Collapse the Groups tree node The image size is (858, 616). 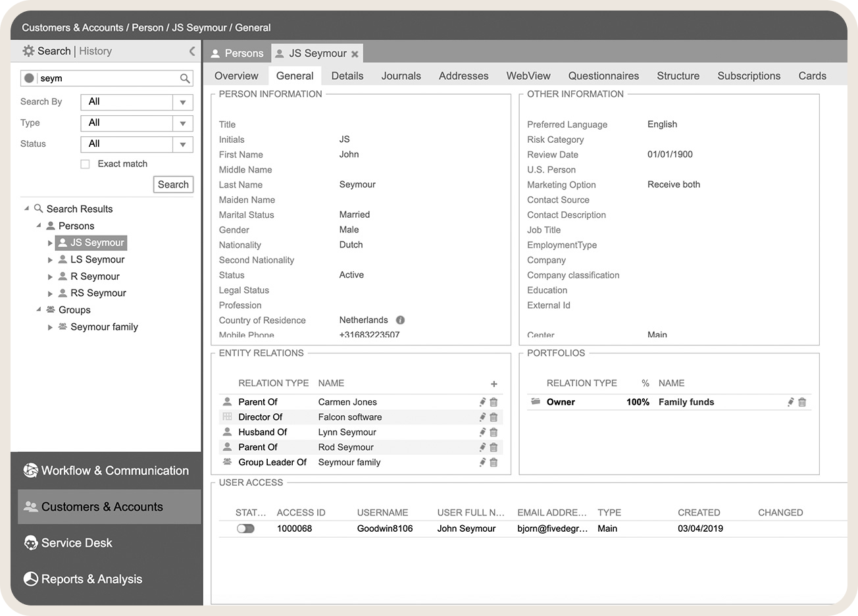click(38, 309)
